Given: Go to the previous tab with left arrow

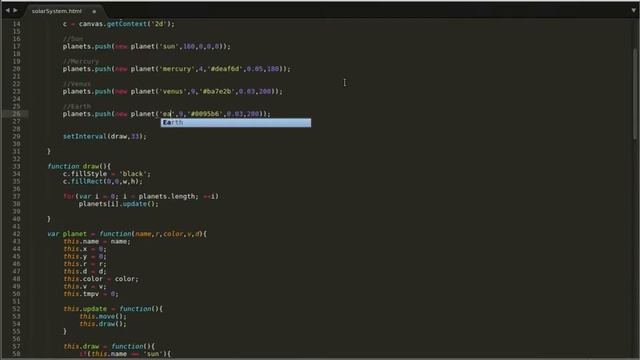Looking at the screenshot, I should click(7, 10).
